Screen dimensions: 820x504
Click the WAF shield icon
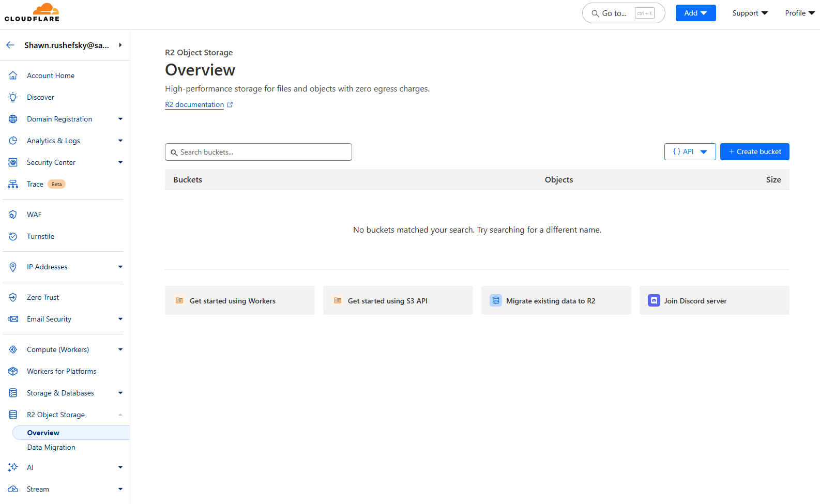13,215
